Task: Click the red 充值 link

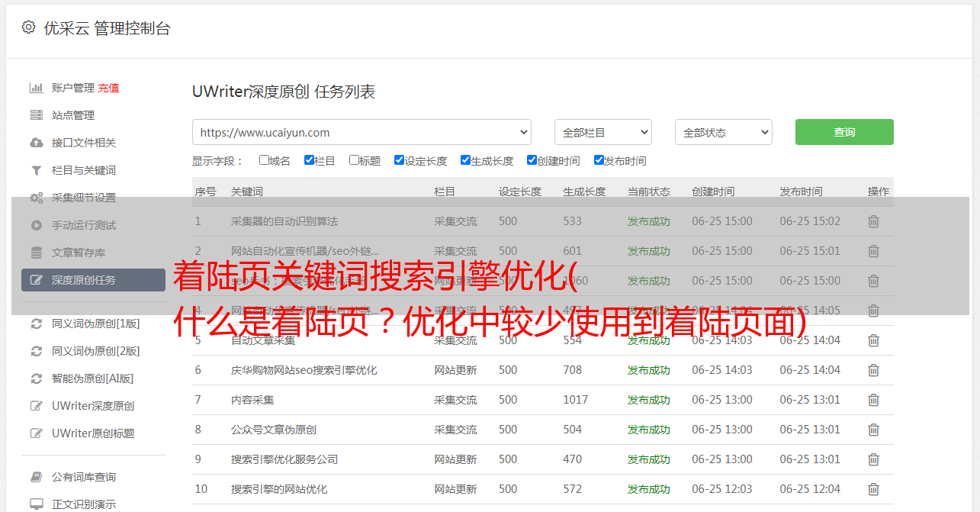Action: coord(108,88)
